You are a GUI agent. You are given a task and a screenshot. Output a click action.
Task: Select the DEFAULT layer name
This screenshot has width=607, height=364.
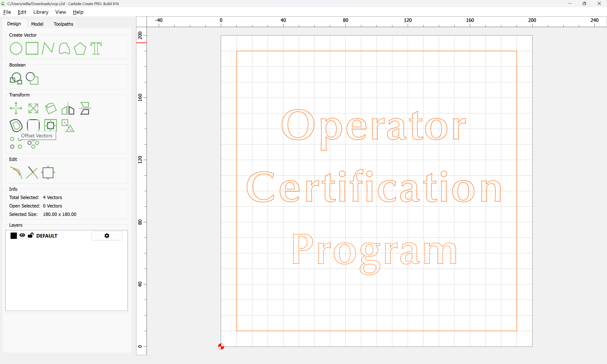tap(47, 236)
